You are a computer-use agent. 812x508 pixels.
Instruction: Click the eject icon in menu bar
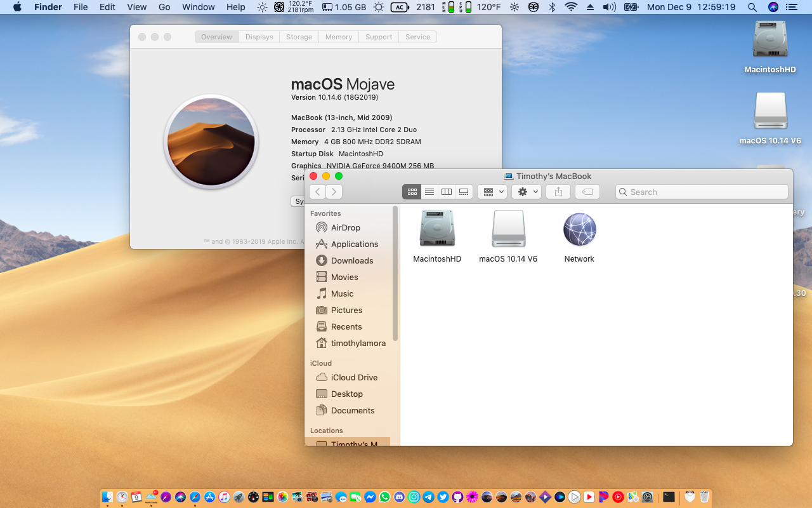(590, 7)
